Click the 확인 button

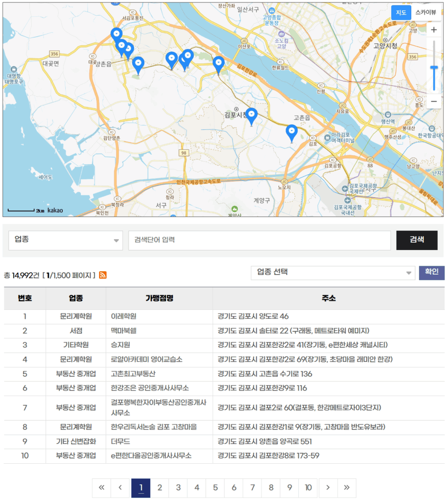click(x=431, y=273)
